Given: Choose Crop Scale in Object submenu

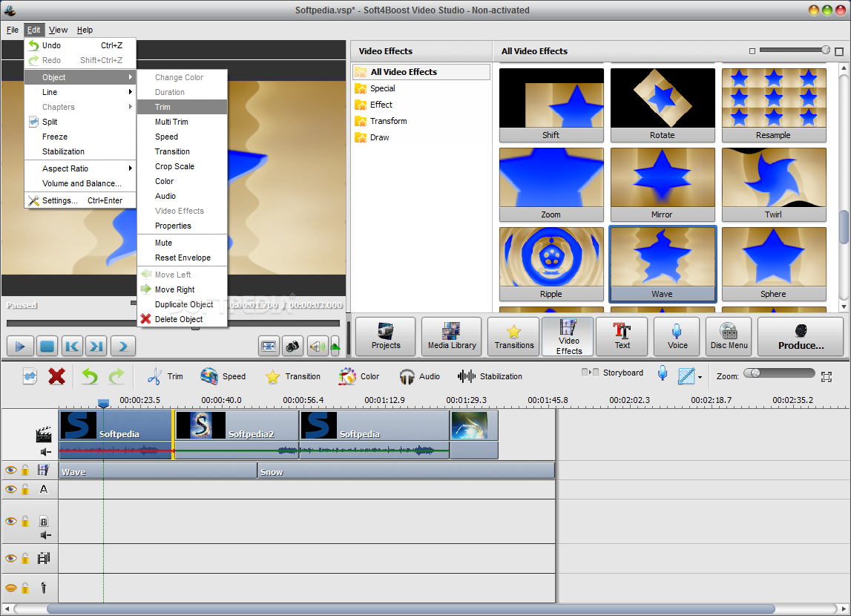Looking at the screenshot, I should click(183, 167).
